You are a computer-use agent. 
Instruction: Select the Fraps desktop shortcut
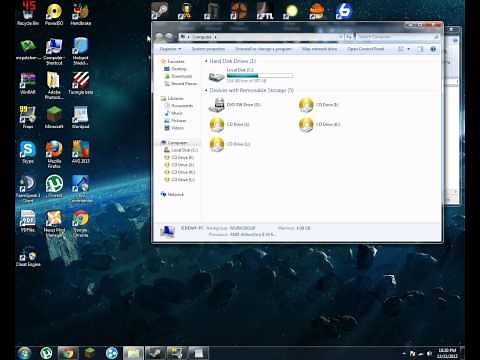(28, 117)
